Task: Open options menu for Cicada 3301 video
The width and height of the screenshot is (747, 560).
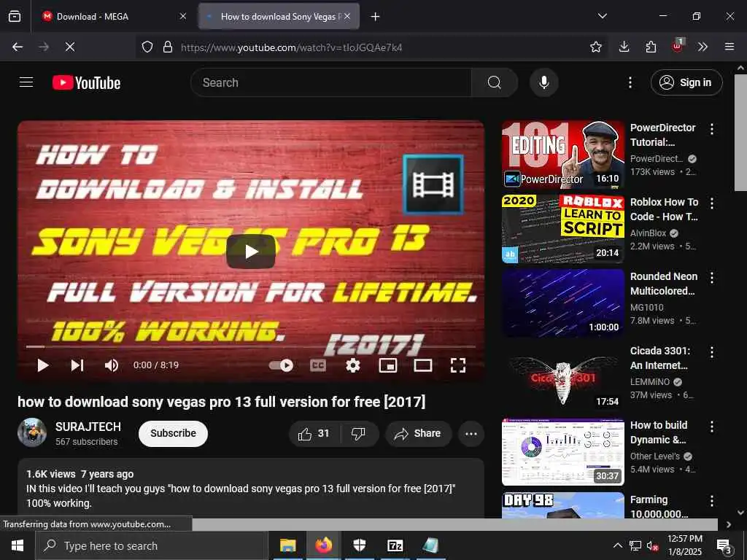Action: [712, 352]
